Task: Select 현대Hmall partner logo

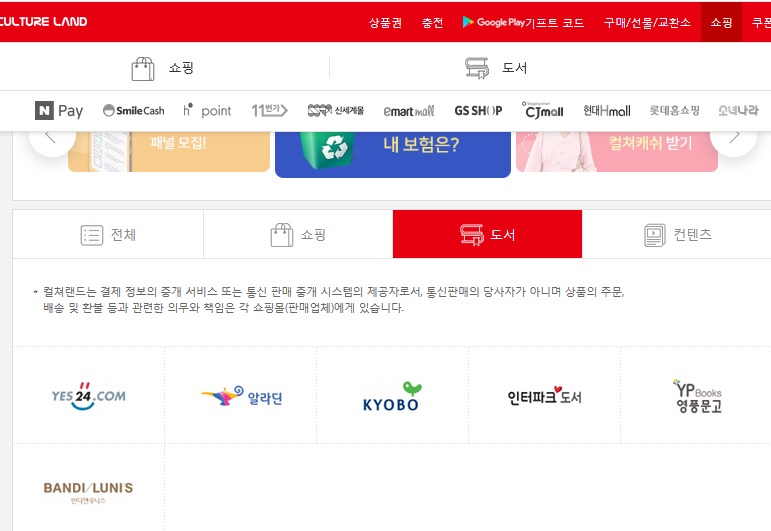Action: (x=607, y=111)
